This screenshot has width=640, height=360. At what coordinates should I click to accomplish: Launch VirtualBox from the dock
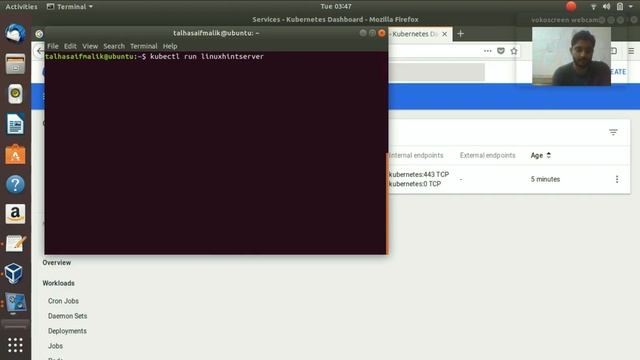click(x=14, y=273)
